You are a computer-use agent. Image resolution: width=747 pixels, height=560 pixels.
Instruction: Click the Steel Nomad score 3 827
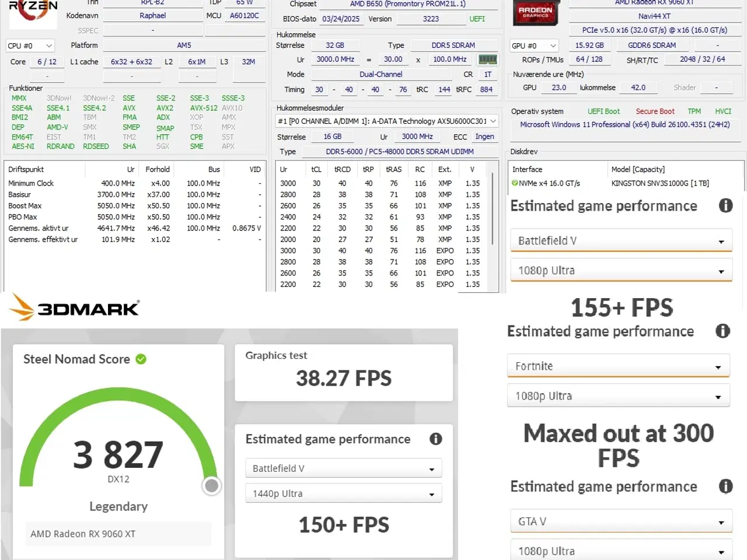tap(118, 455)
